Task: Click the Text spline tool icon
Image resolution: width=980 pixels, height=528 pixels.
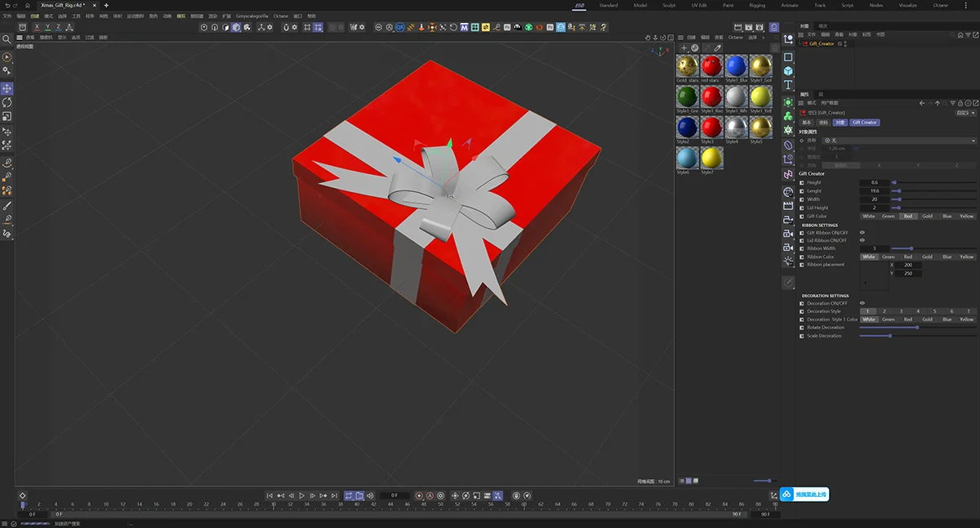Action: coord(788,85)
